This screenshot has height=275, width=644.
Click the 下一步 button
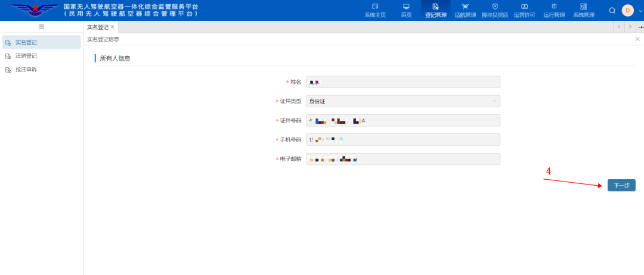click(x=621, y=186)
